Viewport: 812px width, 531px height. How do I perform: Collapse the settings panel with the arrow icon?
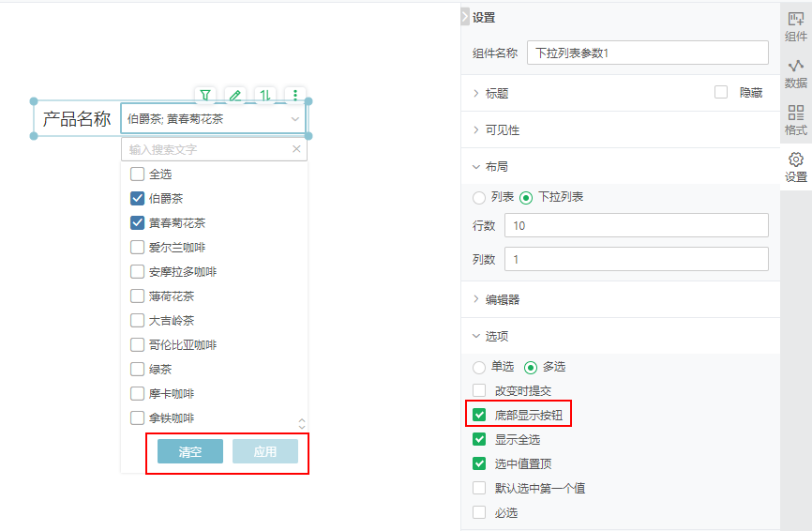[465, 17]
